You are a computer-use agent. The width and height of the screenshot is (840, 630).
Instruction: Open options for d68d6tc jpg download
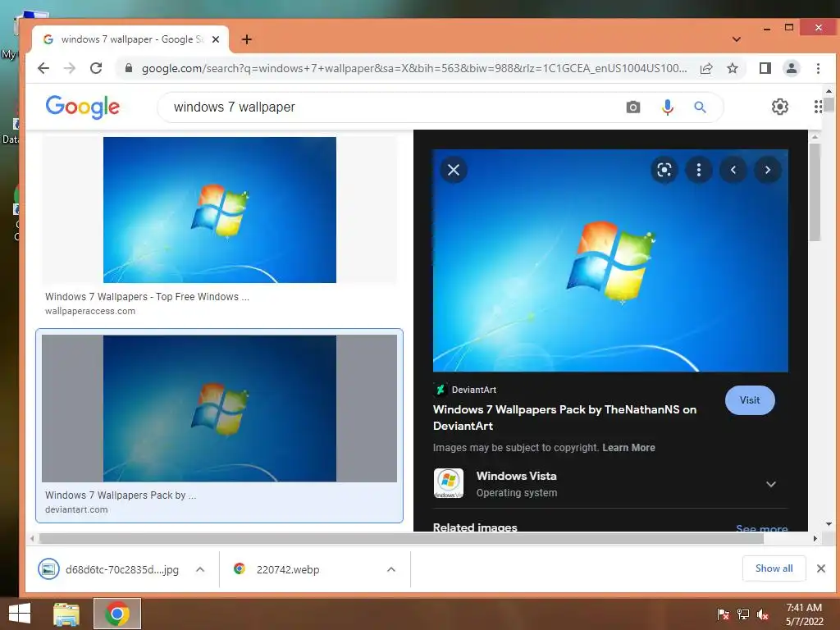[200, 569]
